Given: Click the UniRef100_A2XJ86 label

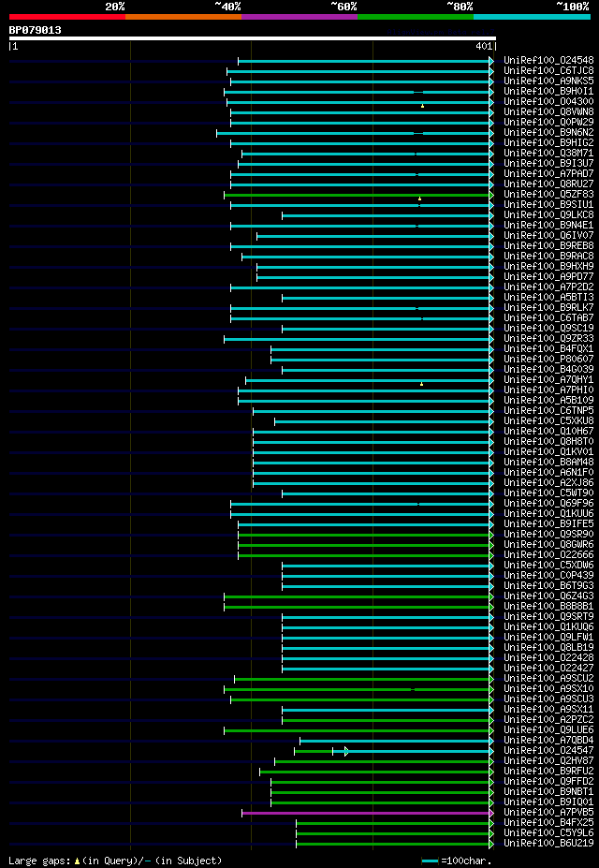Looking at the screenshot, I should click(x=548, y=483).
